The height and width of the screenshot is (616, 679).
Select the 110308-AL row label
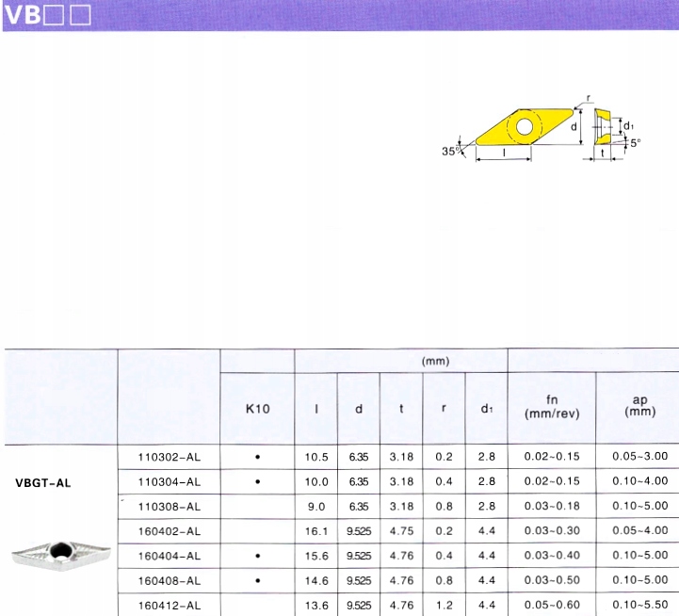(x=170, y=506)
